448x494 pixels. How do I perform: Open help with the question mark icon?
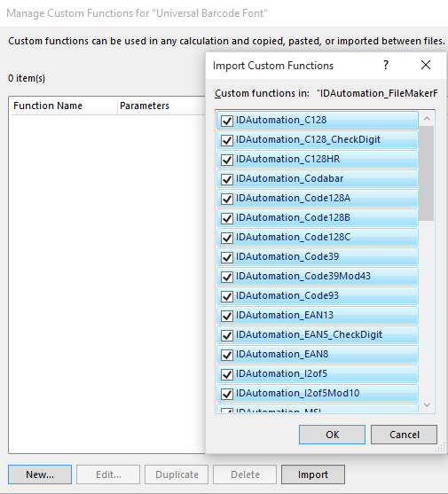tap(386, 66)
